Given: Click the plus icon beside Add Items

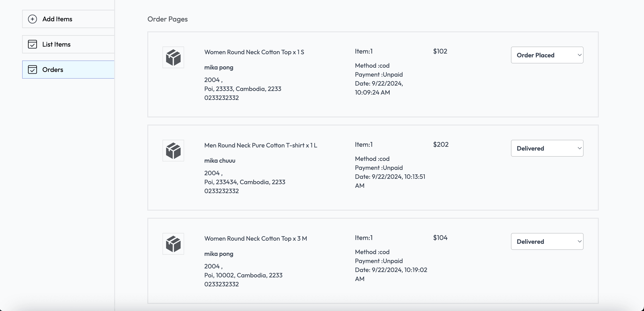Looking at the screenshot, I should coord(33,19).
